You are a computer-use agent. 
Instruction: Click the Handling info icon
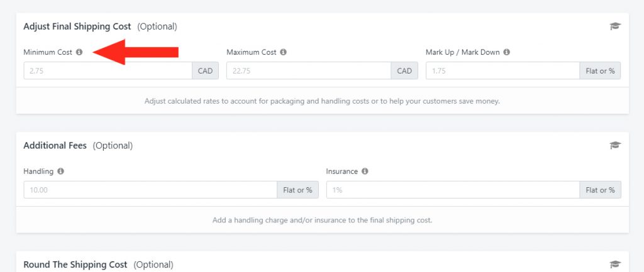pyautogui.click(x=61, y=171)
